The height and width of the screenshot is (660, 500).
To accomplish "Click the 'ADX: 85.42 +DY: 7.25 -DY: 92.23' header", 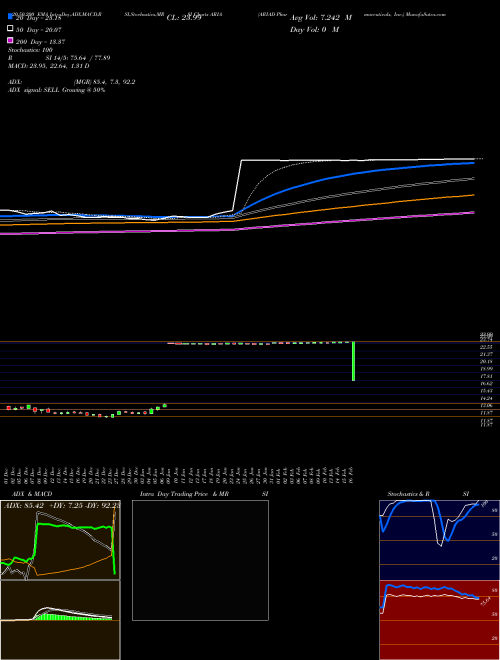I will pos(62,506).
